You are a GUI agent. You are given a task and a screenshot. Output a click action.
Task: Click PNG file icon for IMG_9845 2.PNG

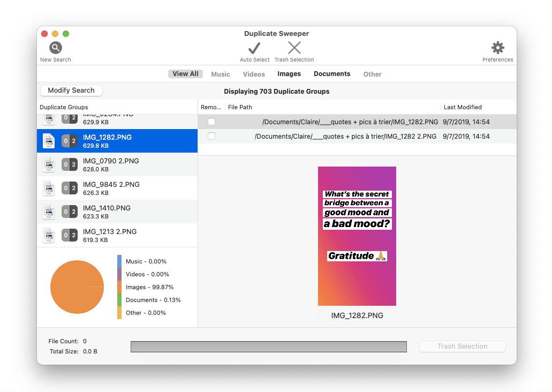(49, 188)
